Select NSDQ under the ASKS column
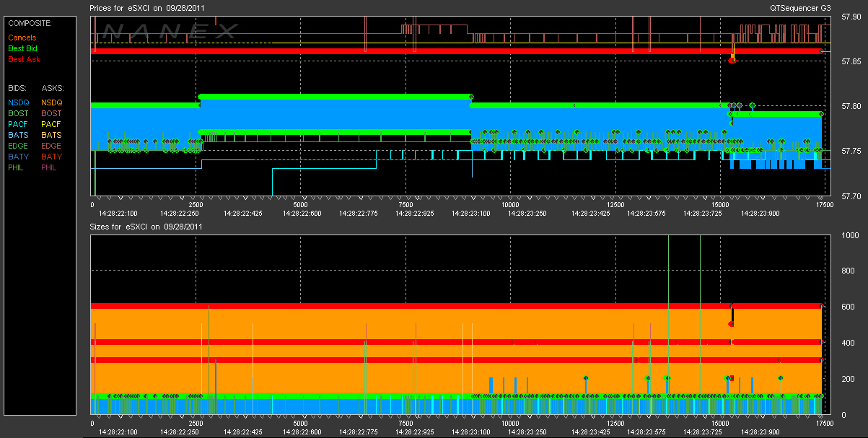Viewport: 868px width, 438px height. point(52,102)
